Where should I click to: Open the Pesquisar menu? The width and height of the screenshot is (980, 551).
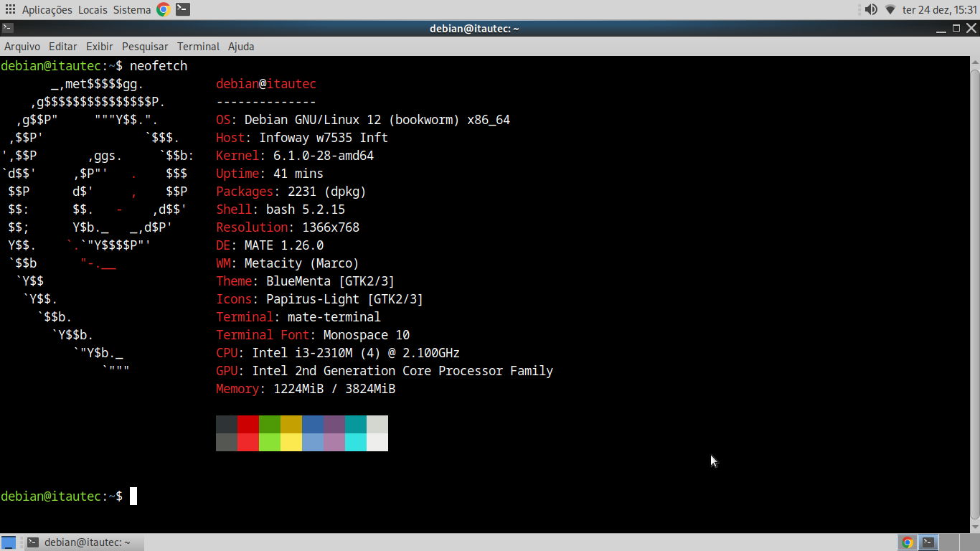[145, 47]
